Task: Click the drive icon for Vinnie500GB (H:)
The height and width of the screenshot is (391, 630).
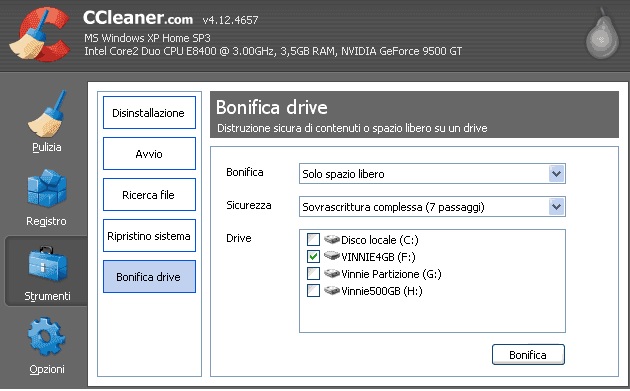Action: click(x=332, y=290)
